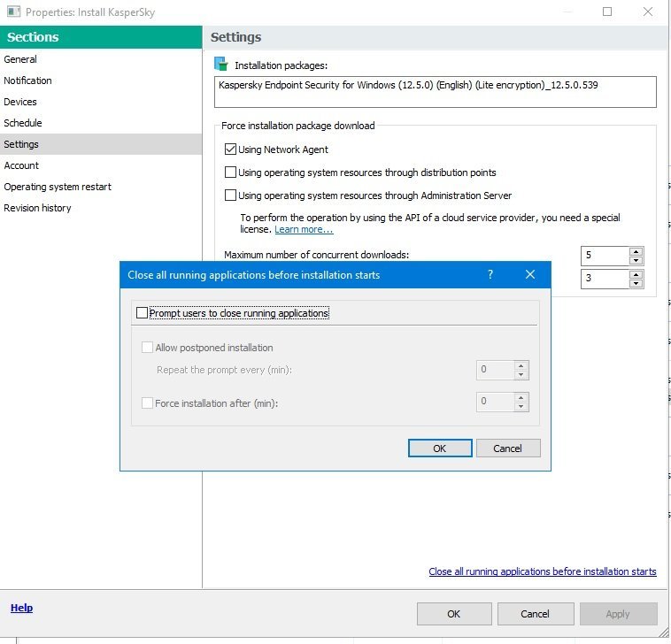Click the field showing value 3
This screenshot has width=671, height=644.
(x=605, y=279)
